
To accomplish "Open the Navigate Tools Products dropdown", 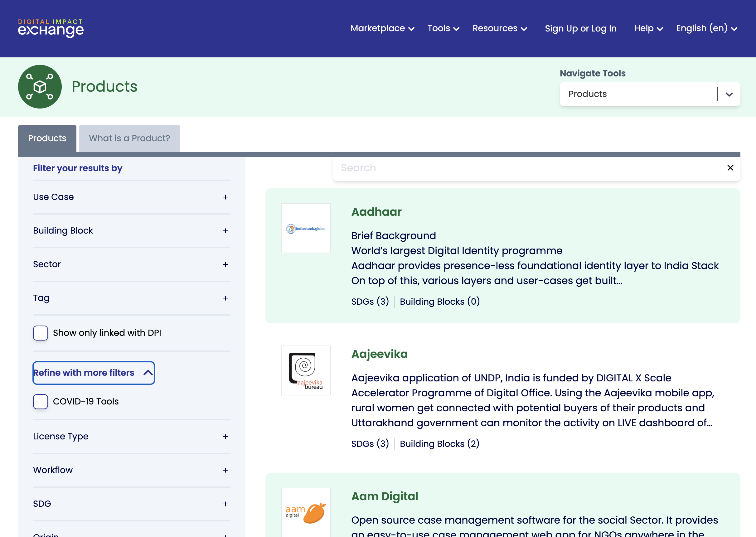I will (650, 94).
